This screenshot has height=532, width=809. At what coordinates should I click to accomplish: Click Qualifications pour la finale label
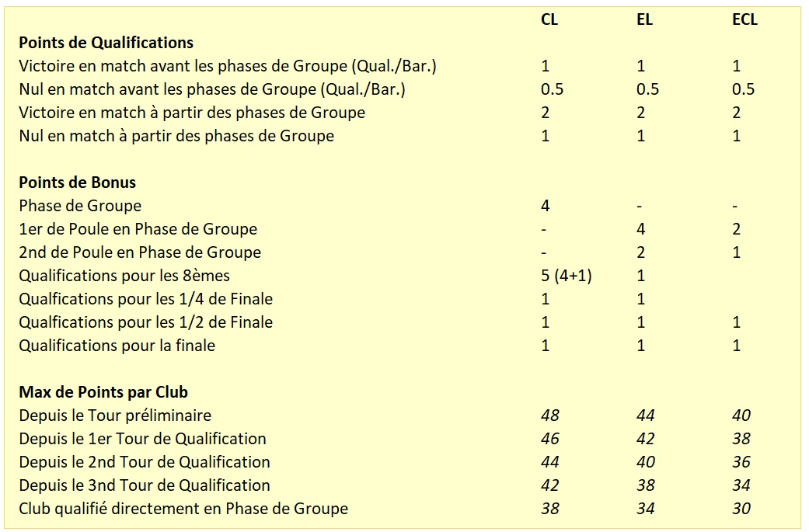point(117,346)
